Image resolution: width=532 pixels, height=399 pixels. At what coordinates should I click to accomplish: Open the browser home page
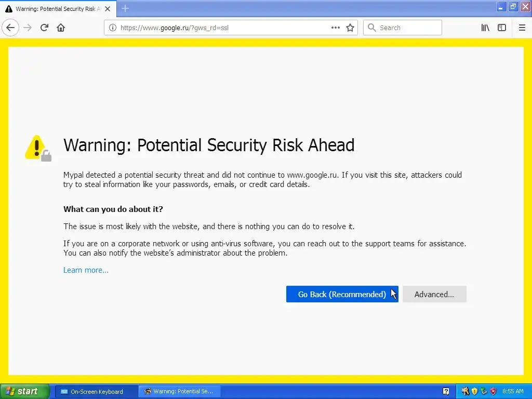click(x=61, y=28)
